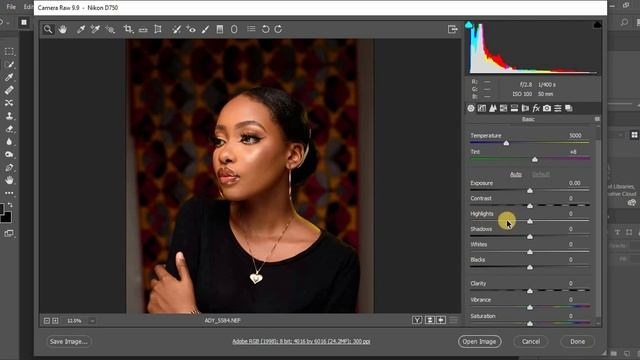The height and width of the screenshot is (360, 640).
Task: Click the Done button
Action: tap(578, 341)
